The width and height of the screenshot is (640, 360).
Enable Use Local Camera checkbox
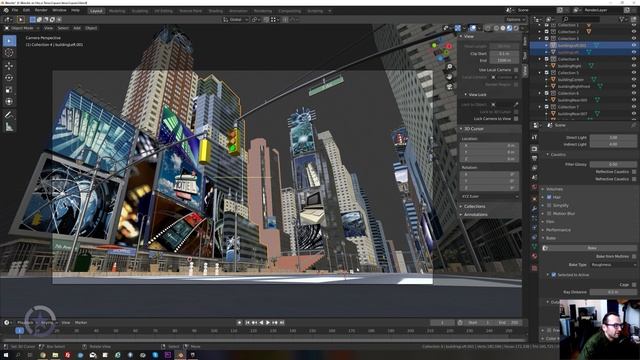click(516, 70)
